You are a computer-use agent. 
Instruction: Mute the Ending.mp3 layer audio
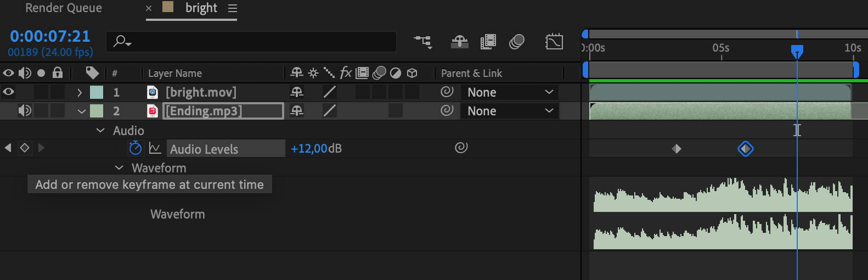click(25, 110)
